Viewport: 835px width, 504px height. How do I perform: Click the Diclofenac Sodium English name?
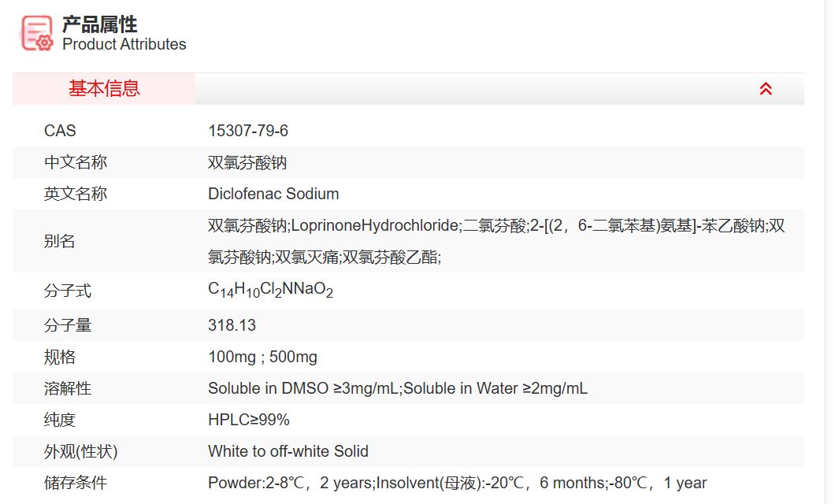pyautogui.click(x=273, y=194)
